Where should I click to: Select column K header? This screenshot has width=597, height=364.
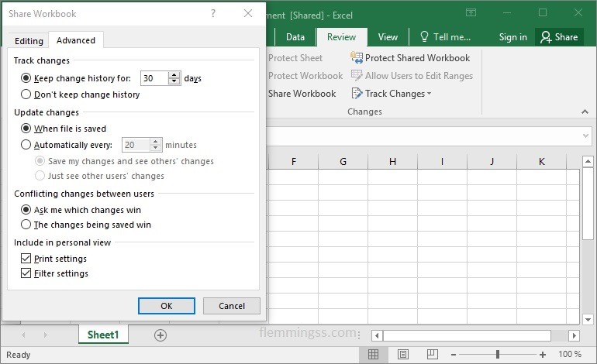(541, 161)
